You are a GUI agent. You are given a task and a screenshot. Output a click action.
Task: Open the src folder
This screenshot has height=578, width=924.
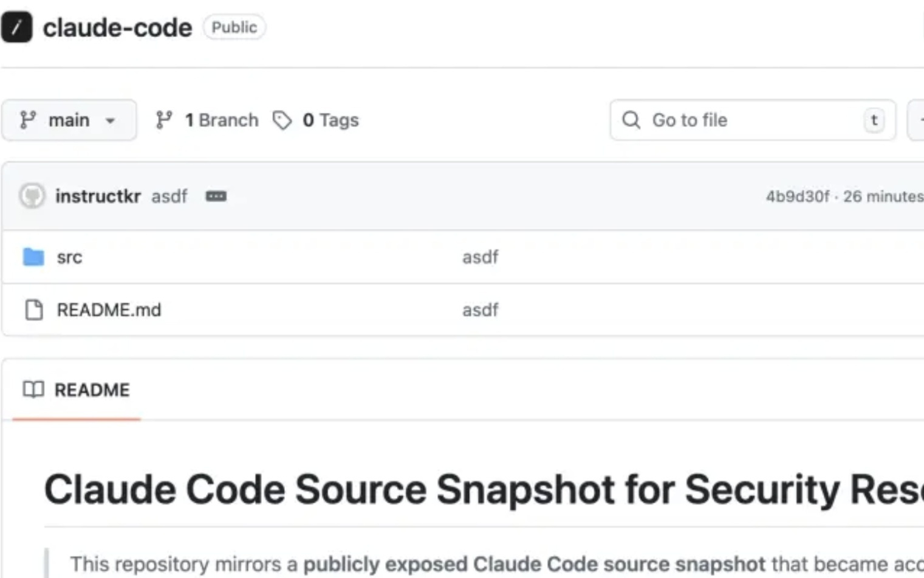(69, 257)
